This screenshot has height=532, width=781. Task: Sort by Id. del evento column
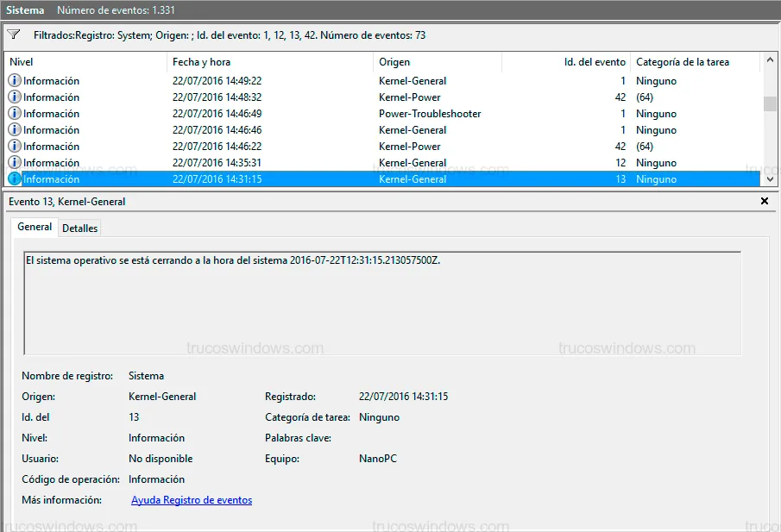[x=566, y=62]
